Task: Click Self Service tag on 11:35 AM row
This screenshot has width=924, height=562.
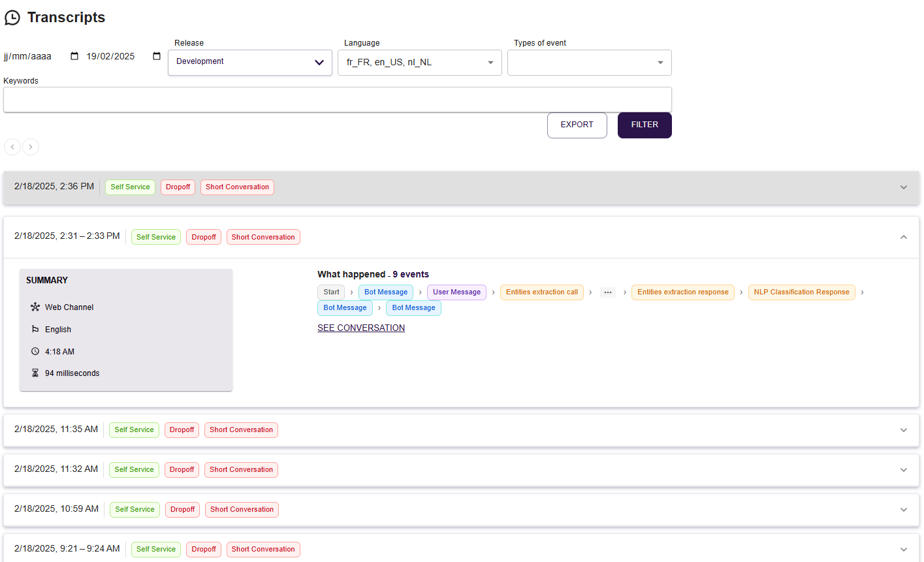Action: [134, 430]
